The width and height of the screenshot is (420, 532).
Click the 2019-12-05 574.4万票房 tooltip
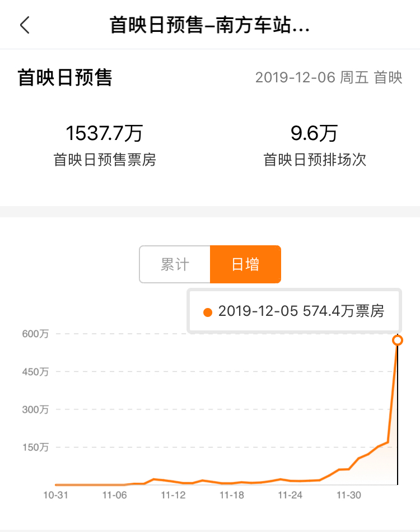click(294, 311)
